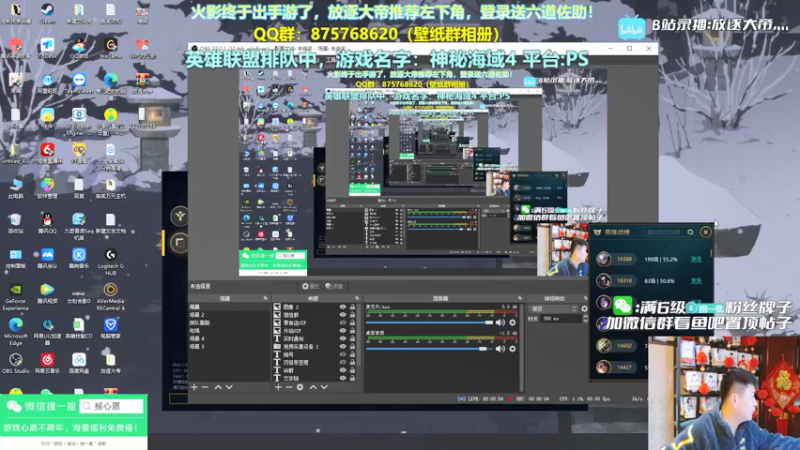Open 麦克风/Aux audio settings gear
This screenshot has height=450, width=800.
point(512,322)
